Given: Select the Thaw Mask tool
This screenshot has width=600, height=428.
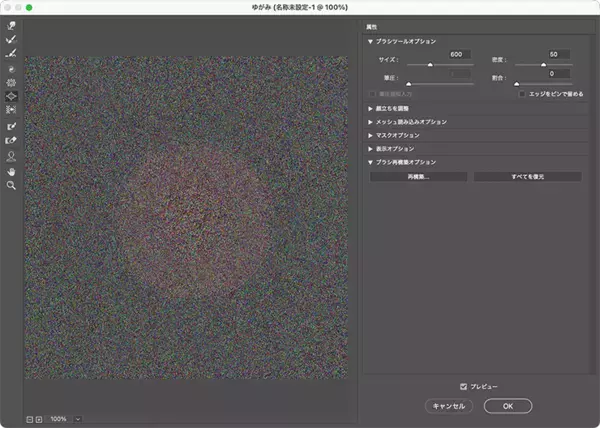Looking at the screenshot, I should coord(11,140).
